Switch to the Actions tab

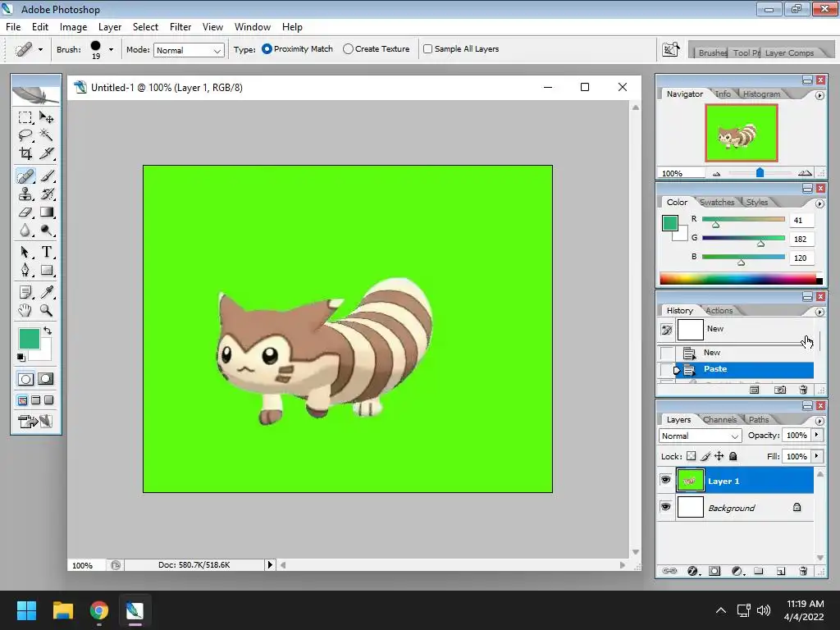(x=719, y=310)
